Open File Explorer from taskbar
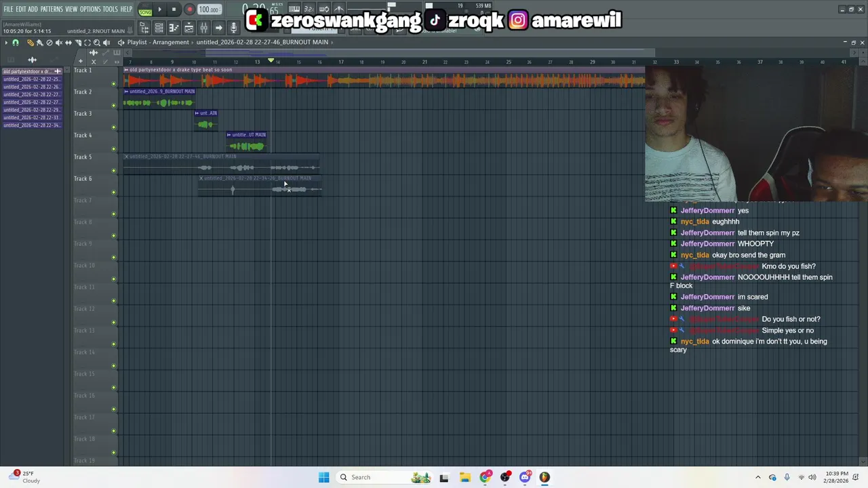Image resolution: width=868 pixels, height=488 pixels. coord(465,477)
